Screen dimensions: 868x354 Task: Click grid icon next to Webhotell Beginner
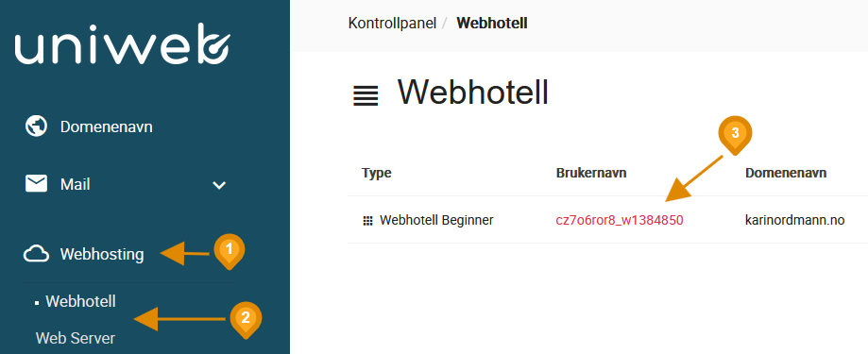367,221
